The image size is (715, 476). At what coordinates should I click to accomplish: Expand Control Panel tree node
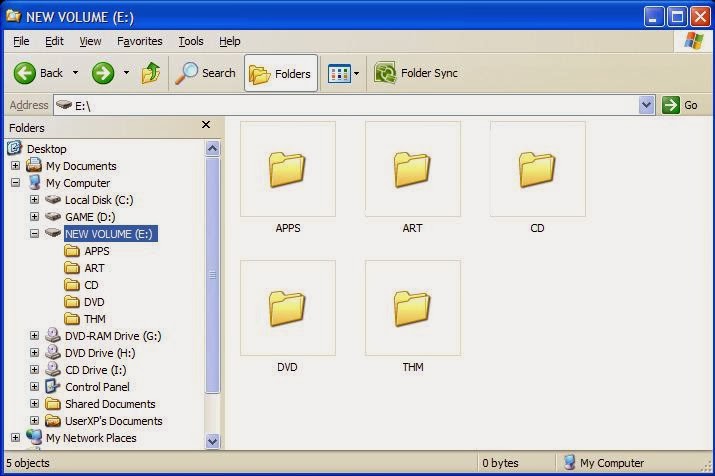34,387
